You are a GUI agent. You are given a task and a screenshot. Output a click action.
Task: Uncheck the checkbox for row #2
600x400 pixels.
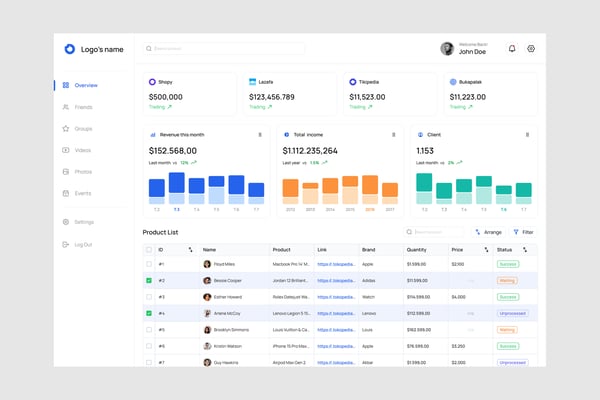149,281
